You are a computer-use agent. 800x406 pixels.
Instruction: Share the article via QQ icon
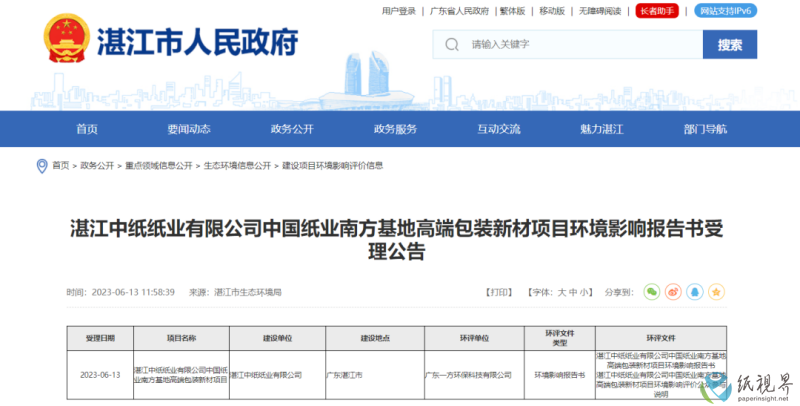tap(694, 292)
